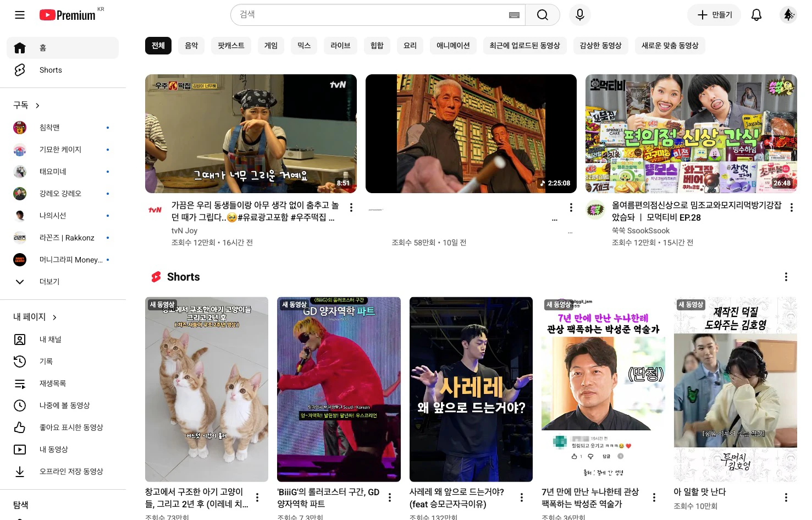
Task: Open options for 'BiiiG'의 롤러코스터 구간 short
Action: [x=390, y=497]
